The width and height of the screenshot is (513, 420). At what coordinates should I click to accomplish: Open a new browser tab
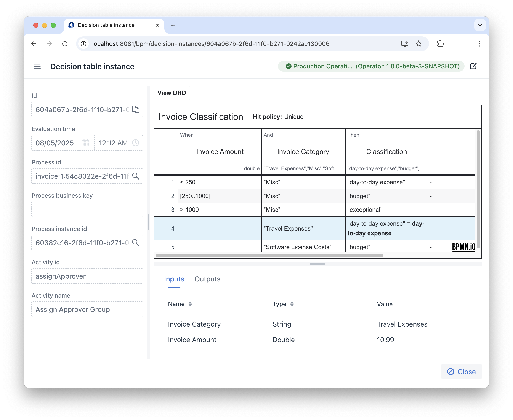click(173, 25)
